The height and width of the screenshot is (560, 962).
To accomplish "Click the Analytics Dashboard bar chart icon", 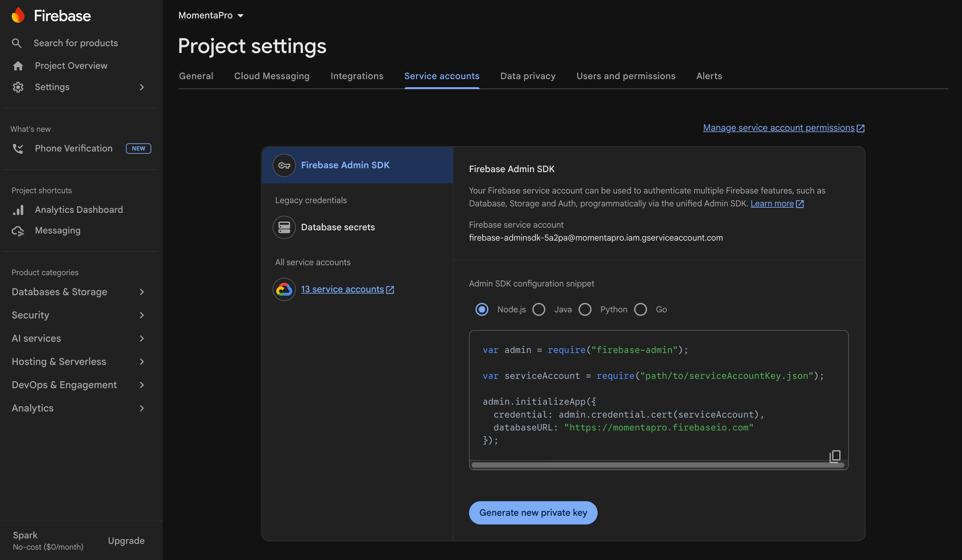I will click(18, 210).
